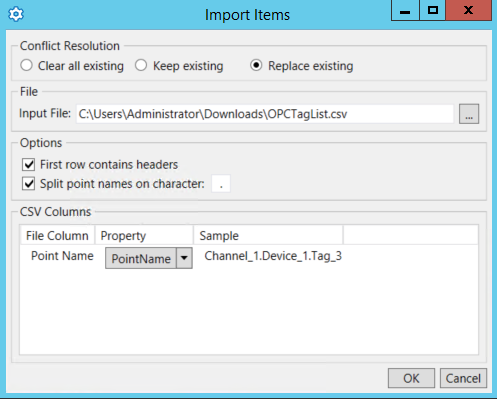Image resolution: width=497 pixels, height=399 pixels.
Task: Open file browser with ellipsis button
Action: click(x=469, y=114)
